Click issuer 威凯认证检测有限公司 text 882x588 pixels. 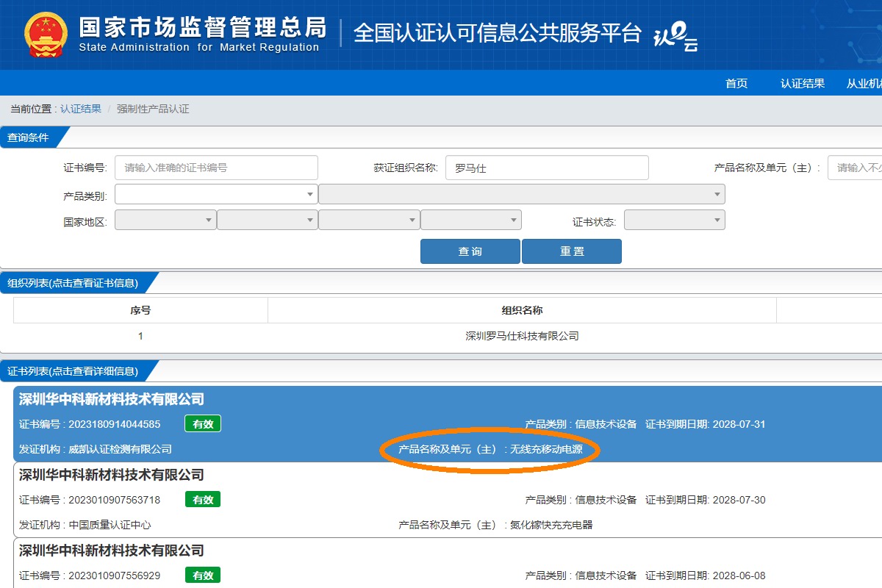click(x=120, y=449)
